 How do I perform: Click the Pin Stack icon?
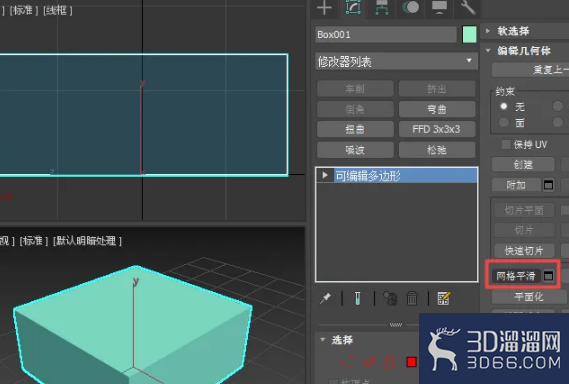click(325, 298)
